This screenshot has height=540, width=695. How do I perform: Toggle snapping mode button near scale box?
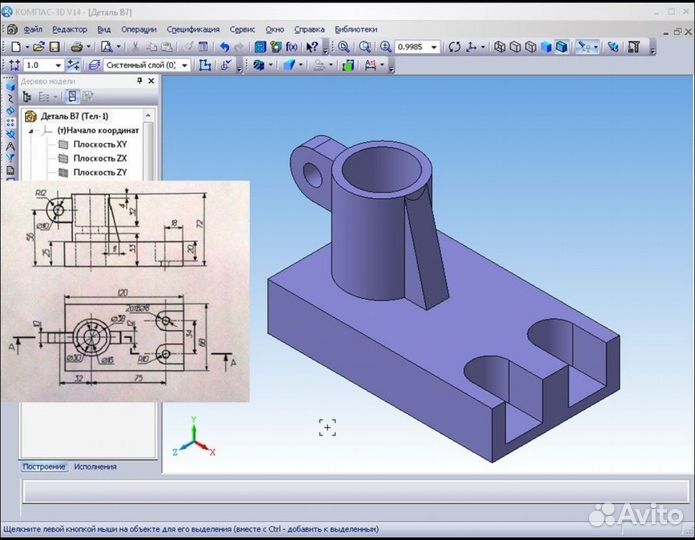point(73,65)
